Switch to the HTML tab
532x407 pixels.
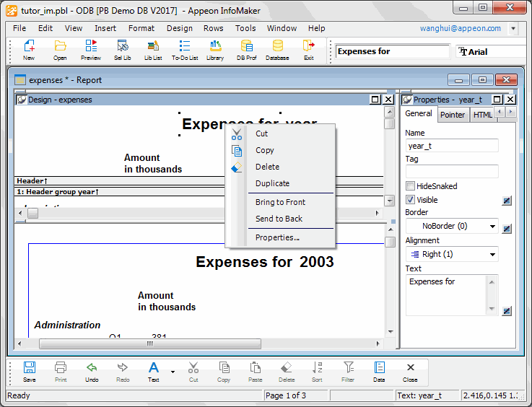[x=482, y=115]
